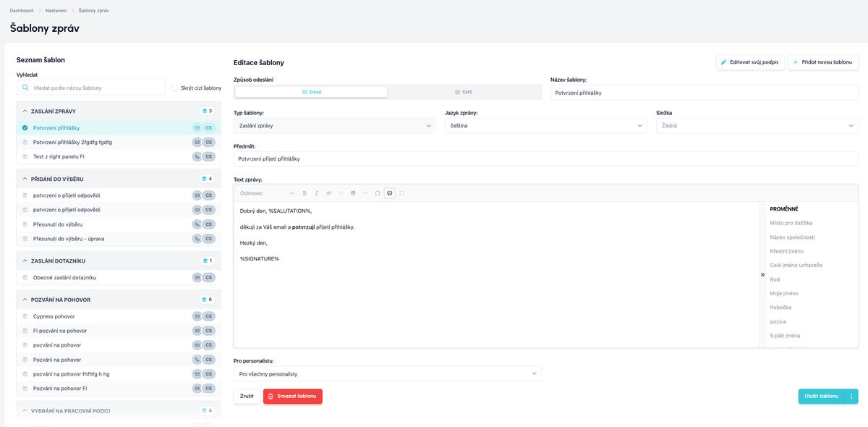868x427 pixels.
Task: Select the Potvrzení přihlášky template checkmark
Action: tap(25, 127)
